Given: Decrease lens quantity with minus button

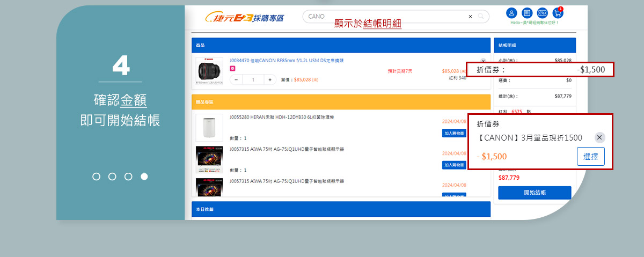Looking at the screenshot, I should point(236,79).
